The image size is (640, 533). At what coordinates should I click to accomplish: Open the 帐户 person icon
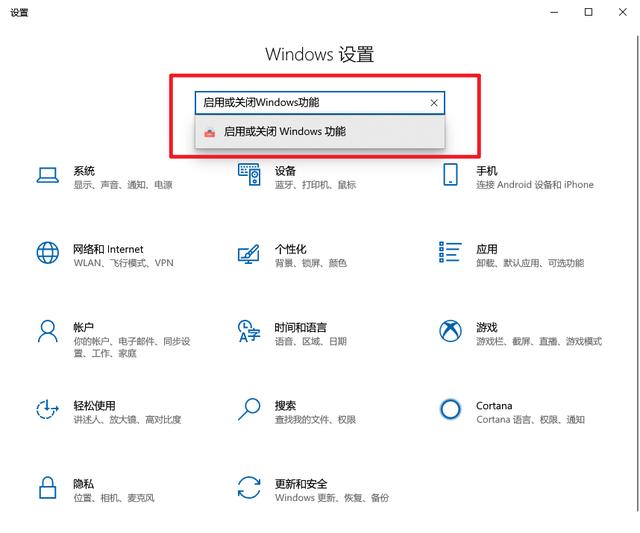pyautogui.click(x=48, y=331)
